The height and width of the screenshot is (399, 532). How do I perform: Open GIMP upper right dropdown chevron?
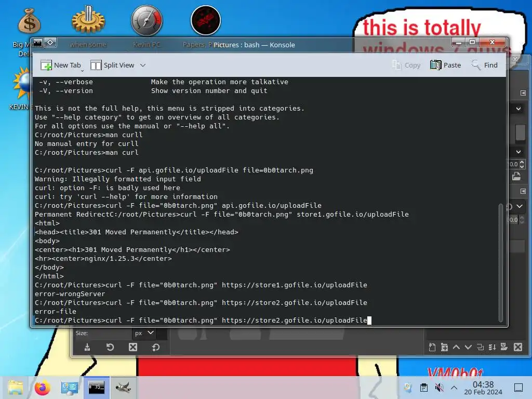coord(518,109)
